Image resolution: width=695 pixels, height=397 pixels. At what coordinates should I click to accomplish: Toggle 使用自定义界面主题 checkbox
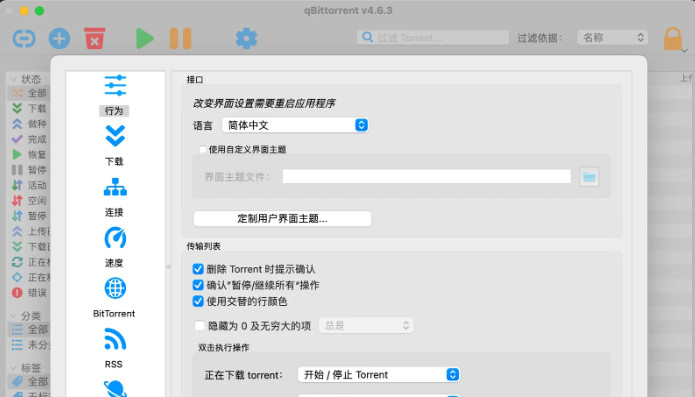(x=203, y=149)
